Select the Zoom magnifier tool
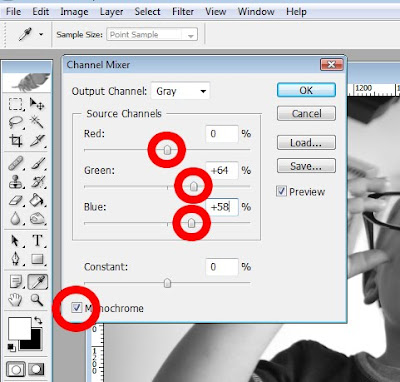 (x=37, y=300)
